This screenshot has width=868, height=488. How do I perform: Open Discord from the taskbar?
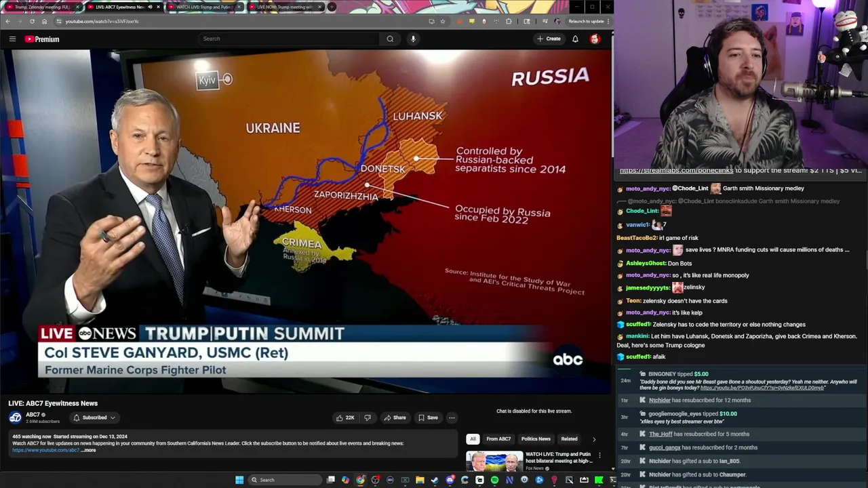click(450, 480)
